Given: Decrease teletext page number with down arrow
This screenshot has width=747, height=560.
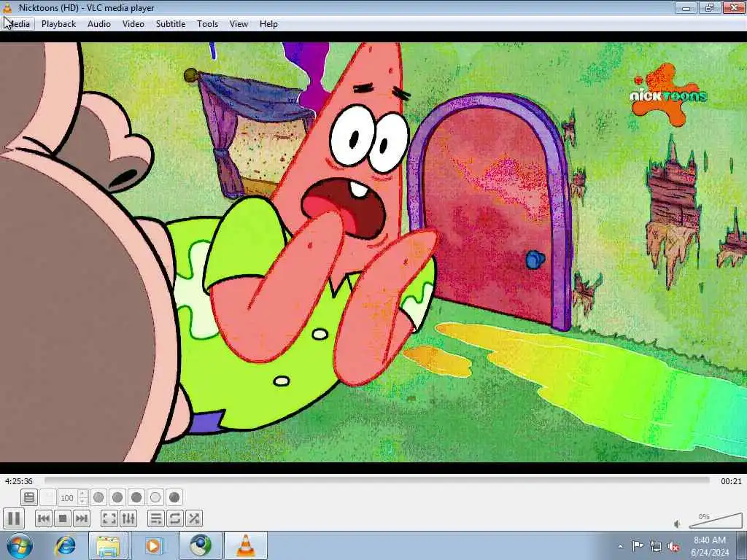Looking at the screenshot, I should tap(82, 502).
